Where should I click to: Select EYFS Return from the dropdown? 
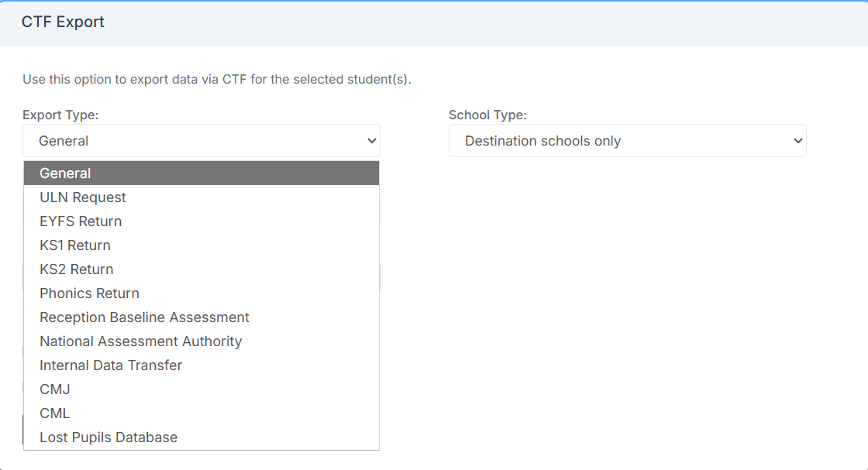(80, 221)
